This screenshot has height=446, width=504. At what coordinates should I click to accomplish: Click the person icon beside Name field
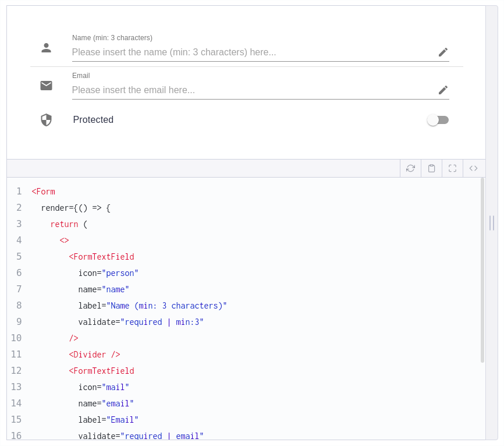[x=47, y=48]
